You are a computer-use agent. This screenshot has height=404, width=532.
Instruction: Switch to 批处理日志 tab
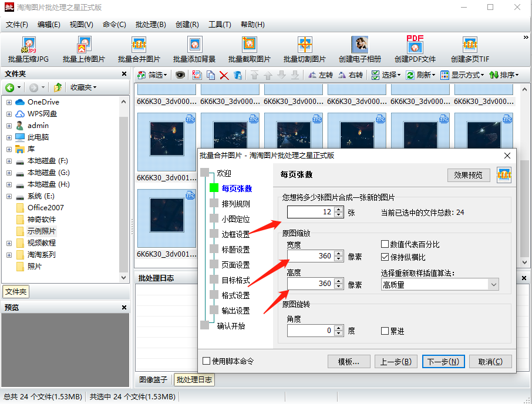click(194, 379)
